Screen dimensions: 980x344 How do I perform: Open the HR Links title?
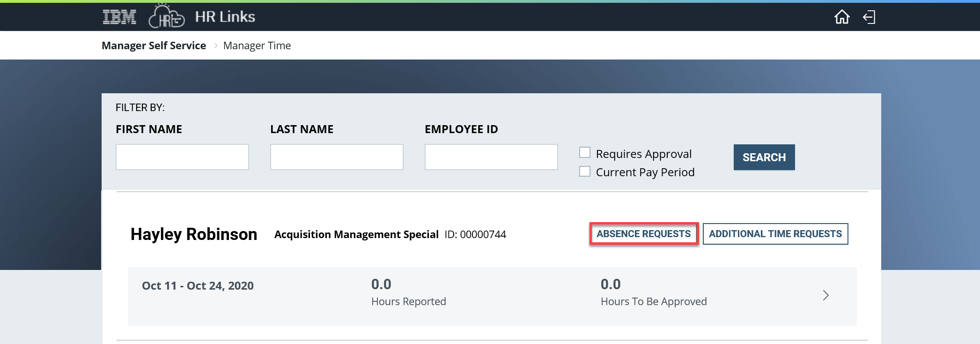pyautogui.click(x=225, y=17)
